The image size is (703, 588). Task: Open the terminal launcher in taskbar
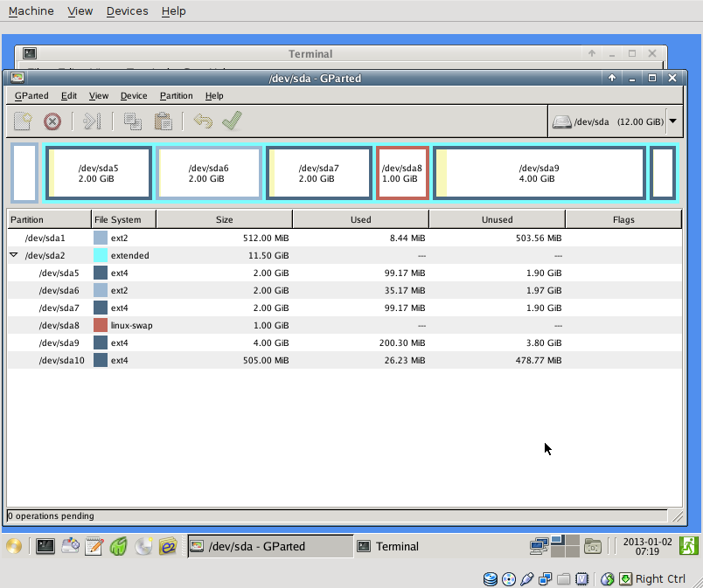pos(45,546)
